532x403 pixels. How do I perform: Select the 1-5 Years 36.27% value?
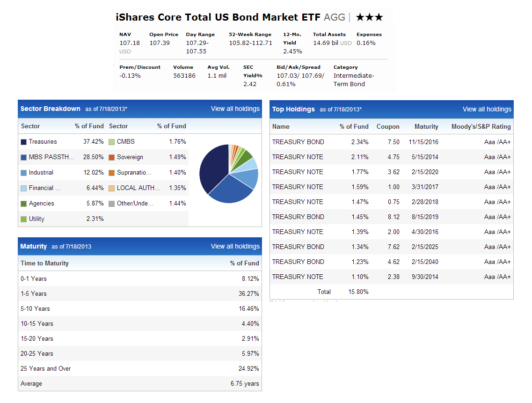(248, 293)
